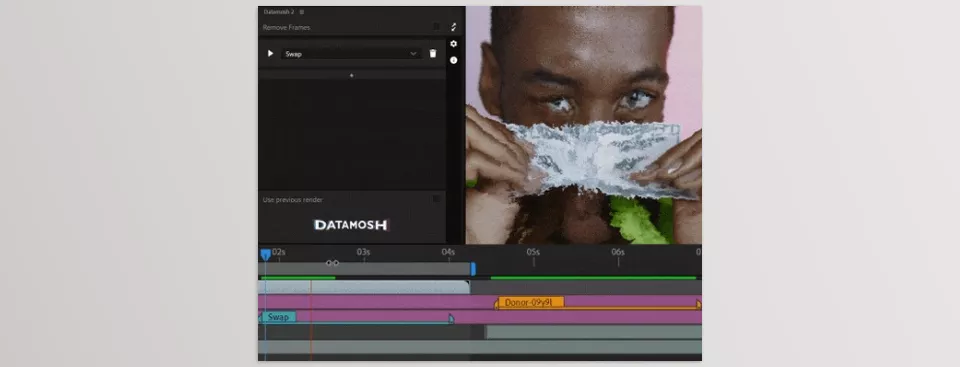The width and height of the screenshot is (960, 367).
Task: Click the blue playhead at 02s
Action: tap(265, 254)
